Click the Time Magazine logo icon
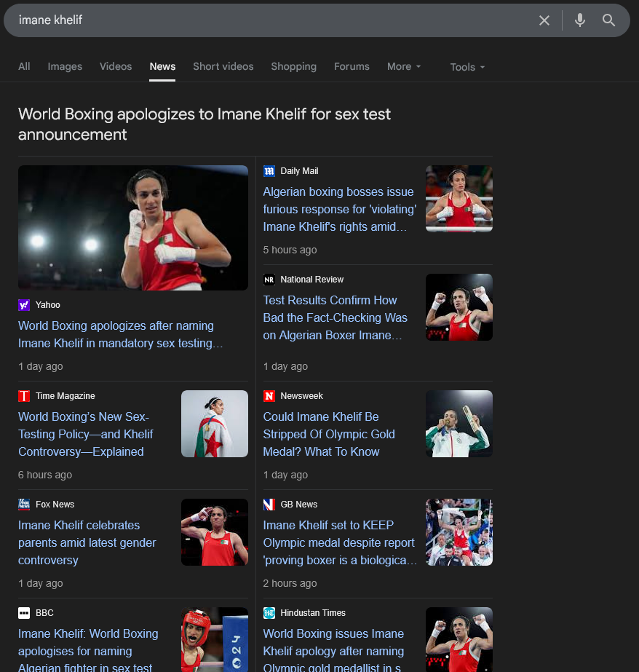This screenshot has width=639, height=672. [x=24, y=396]
